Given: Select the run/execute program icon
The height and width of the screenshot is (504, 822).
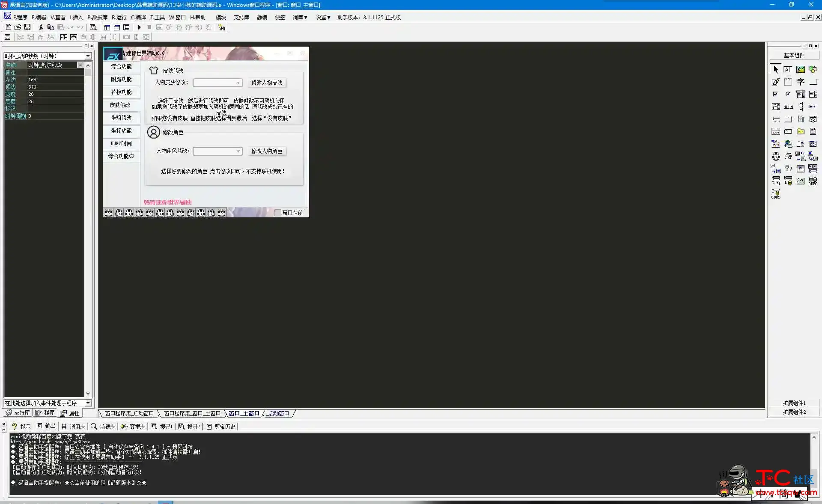Looking at the screenshot, I should click(139, 27).
